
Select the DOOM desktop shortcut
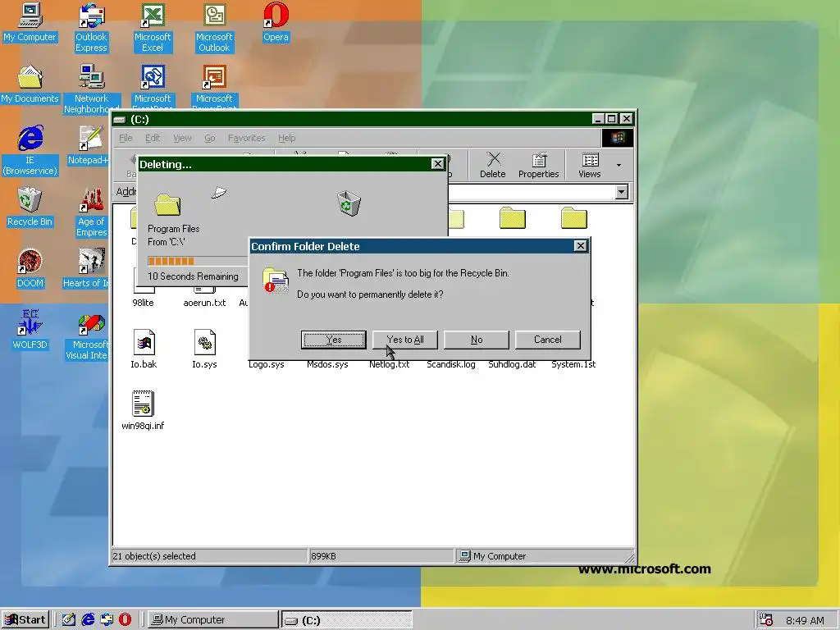(x=30, y=269)
